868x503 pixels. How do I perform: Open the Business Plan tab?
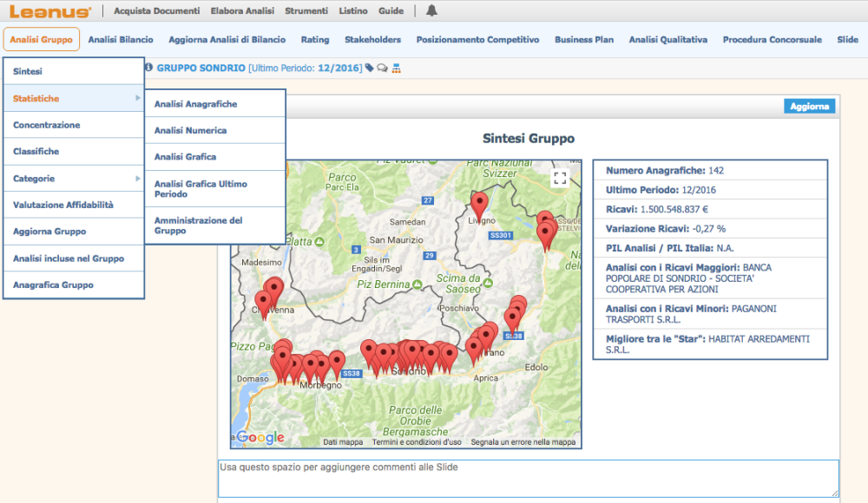(584, 39)
